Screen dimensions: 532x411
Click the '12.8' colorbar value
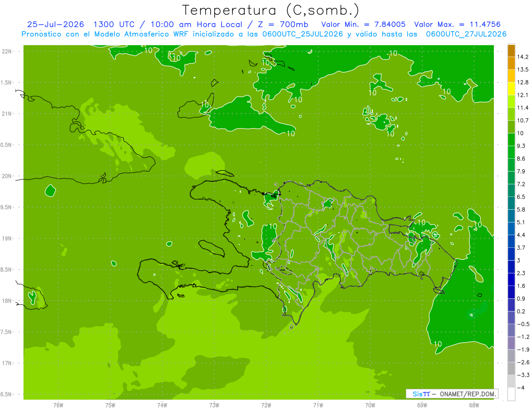[523, 82]
